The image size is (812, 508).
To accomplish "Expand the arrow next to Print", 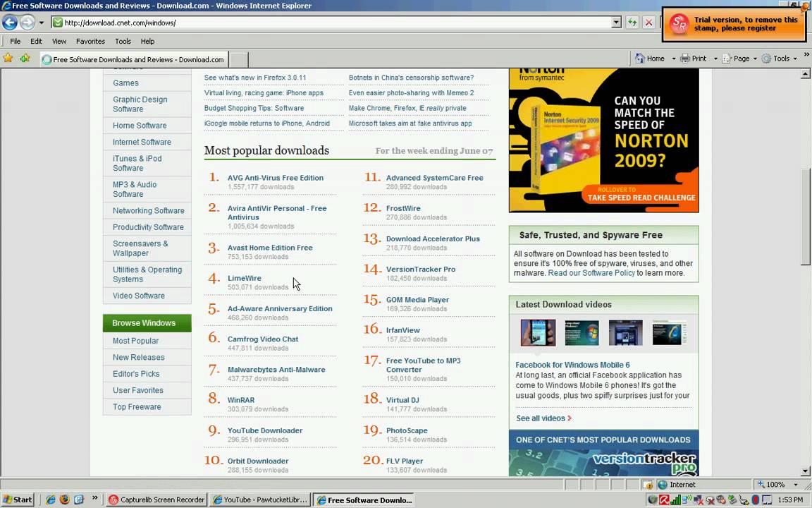I will click(x=715, y=59).
